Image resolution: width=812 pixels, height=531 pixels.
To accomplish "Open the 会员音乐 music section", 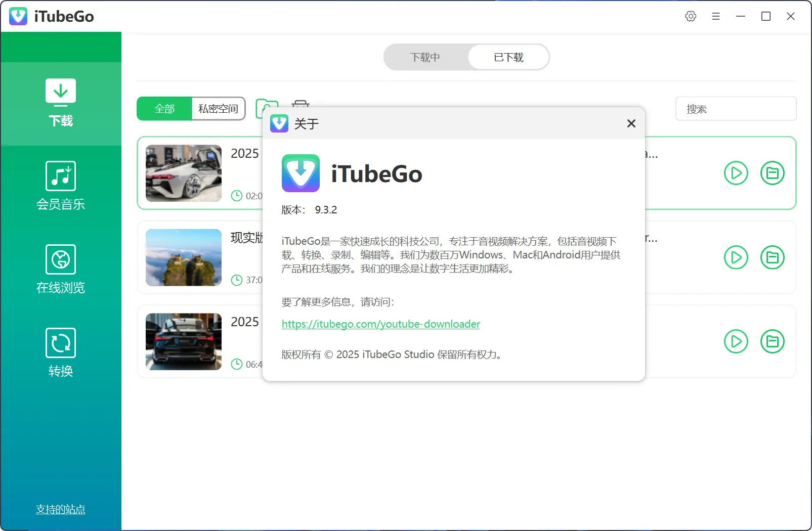I will [61, 186].
